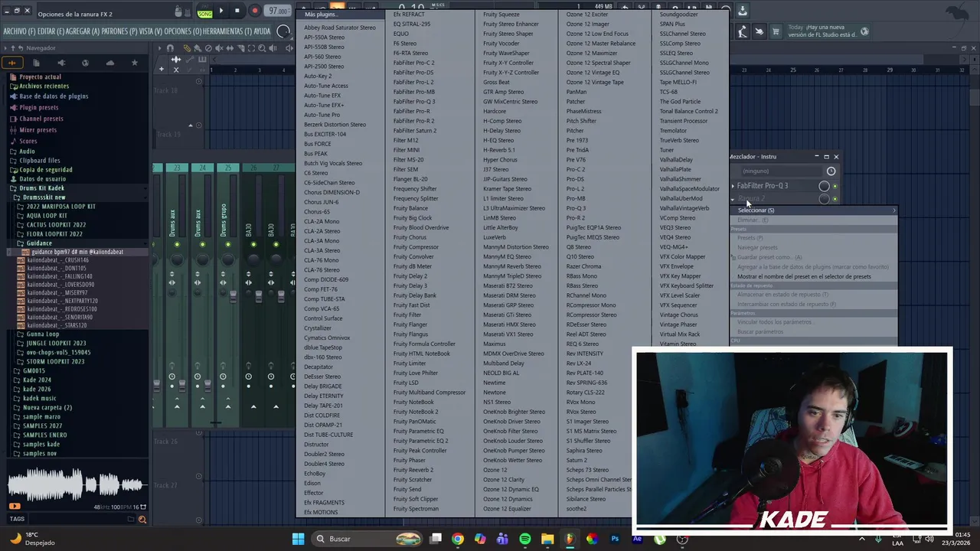Pick CLA-76 Stereo from plugin list
The height and width of the screenshot is (551, 980).
tap(322, 270)
